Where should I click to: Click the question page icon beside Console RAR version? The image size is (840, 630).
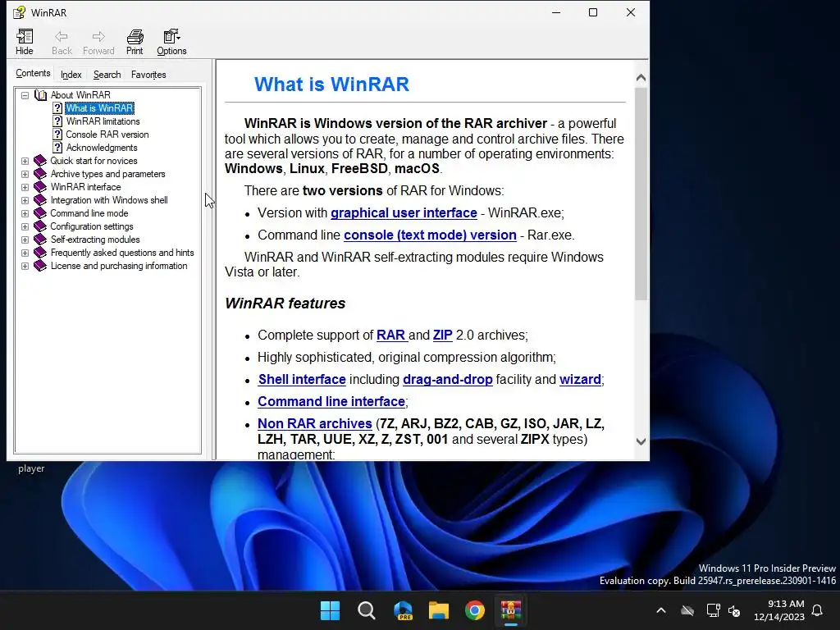(57, 135)
